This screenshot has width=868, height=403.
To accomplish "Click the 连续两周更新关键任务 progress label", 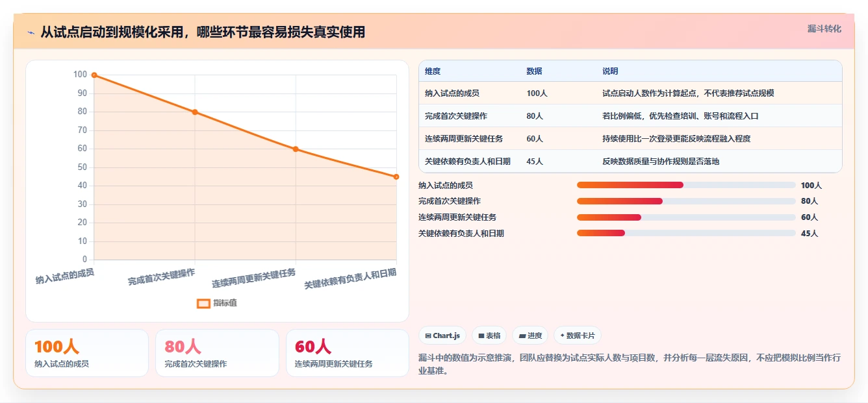I will (x=457, y=217).
